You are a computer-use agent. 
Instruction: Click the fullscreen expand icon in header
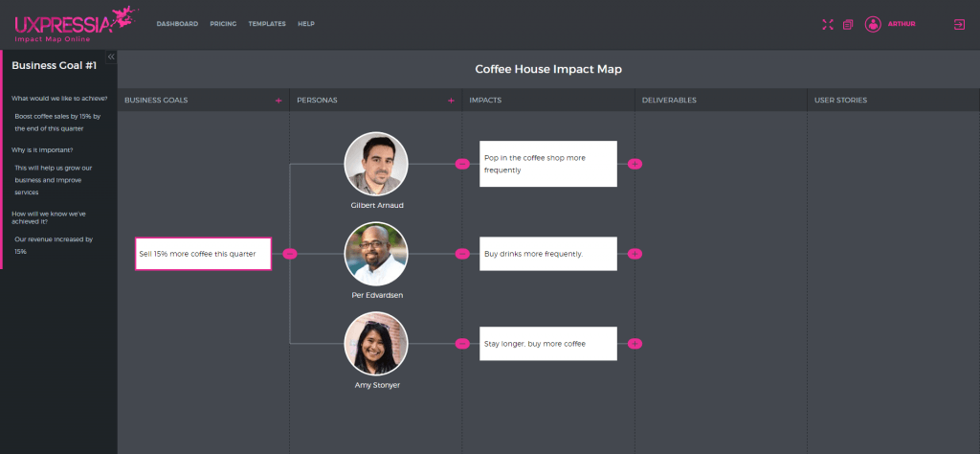[828, 24]
